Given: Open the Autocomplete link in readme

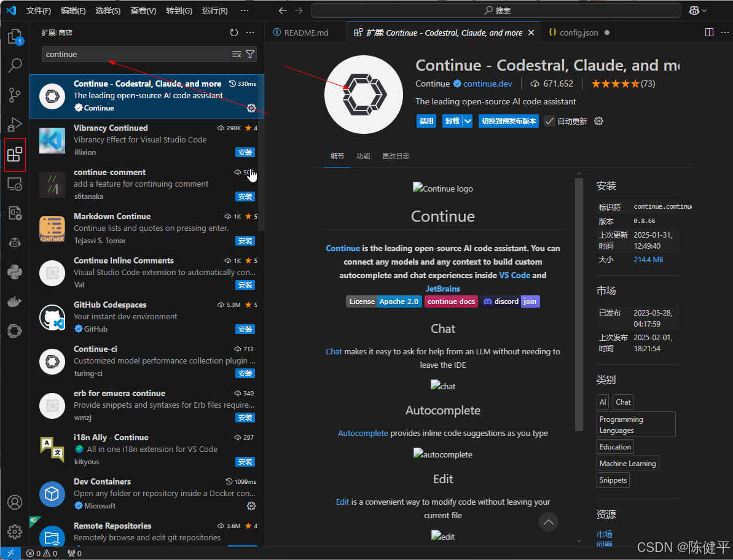Looking at the screenshot, I should click(x=363, y=433).
